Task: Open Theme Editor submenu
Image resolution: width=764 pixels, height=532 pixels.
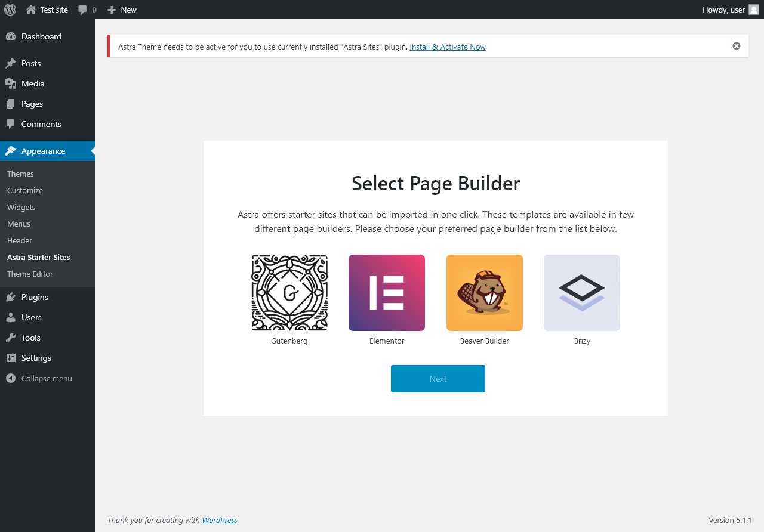Action: click(30, 274)
